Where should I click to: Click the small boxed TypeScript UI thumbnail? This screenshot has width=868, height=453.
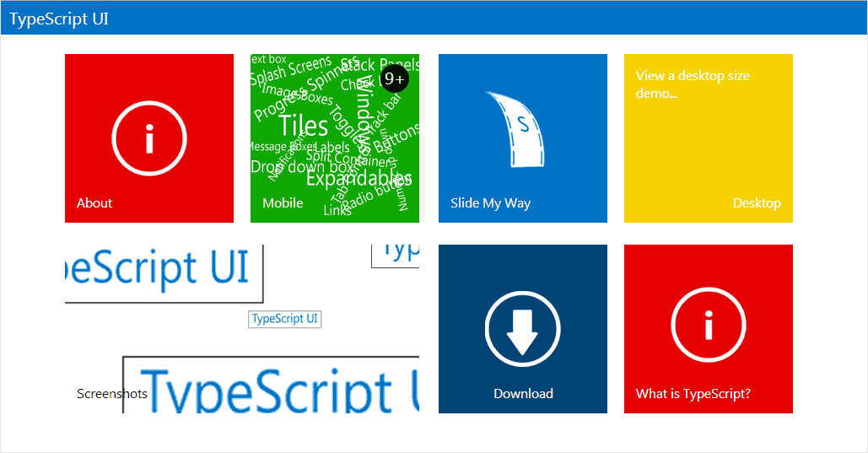pyautogui.click(x=284, y=319)
